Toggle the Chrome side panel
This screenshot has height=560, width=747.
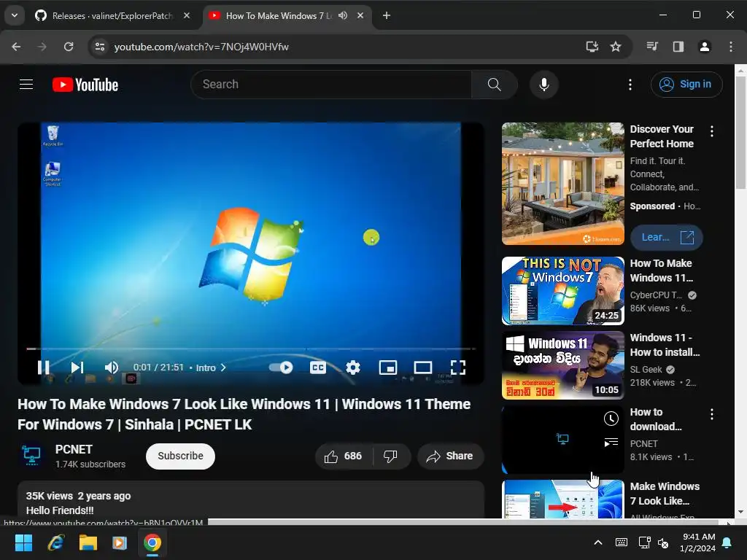click(x=678, y=47)
